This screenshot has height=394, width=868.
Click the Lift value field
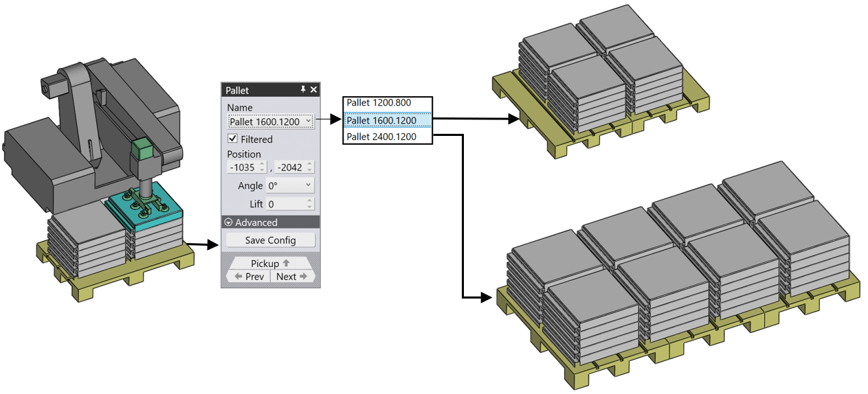click(286, 204)
